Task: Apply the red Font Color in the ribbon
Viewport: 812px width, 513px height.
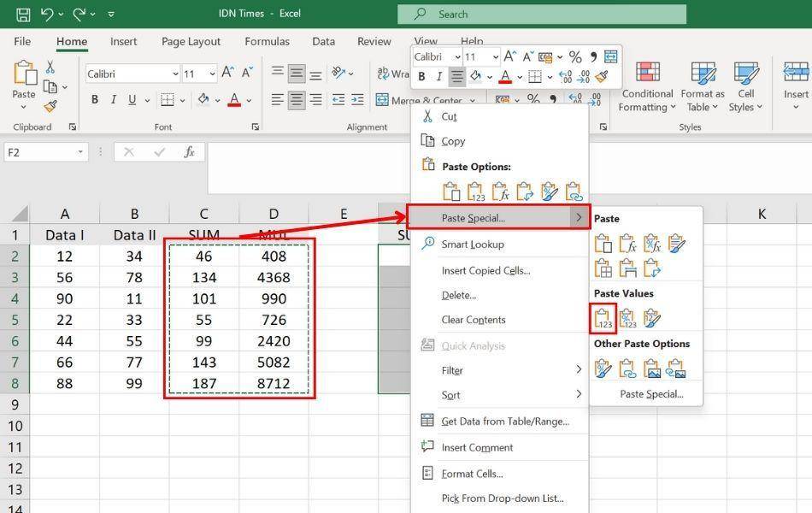Action: [x=234, y=99]
